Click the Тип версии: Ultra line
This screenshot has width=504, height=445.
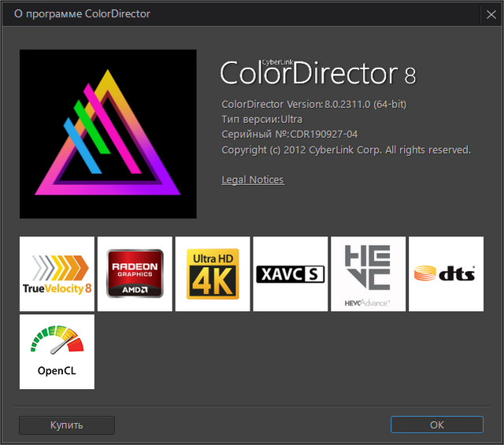click(262, 119)
